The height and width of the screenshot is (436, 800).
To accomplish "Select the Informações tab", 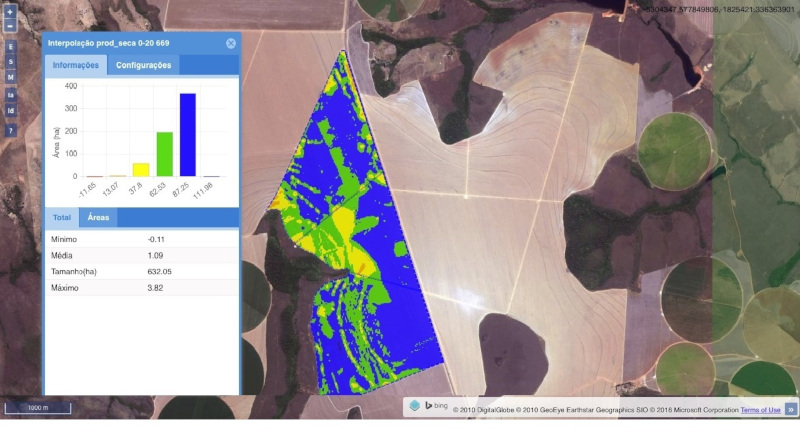I will tap(75, 66).
